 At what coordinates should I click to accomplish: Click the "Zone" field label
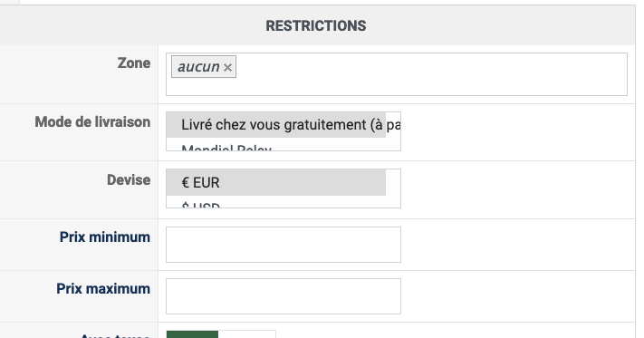[x=134, y=63]
